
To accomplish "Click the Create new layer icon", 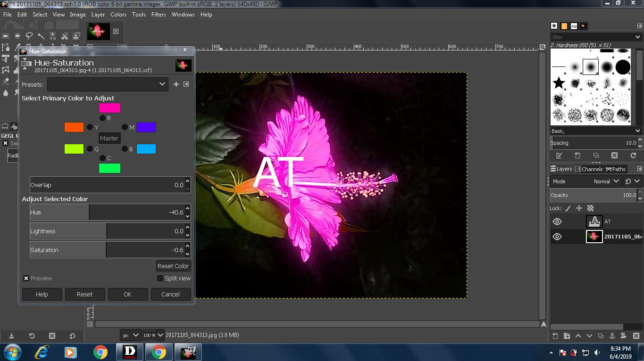I will coord(555,336).
